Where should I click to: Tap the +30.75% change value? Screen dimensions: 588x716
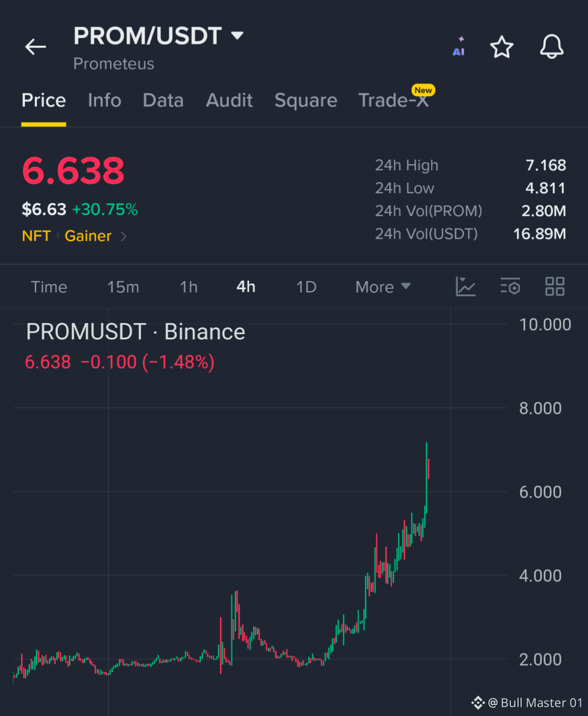click(105, 210)
